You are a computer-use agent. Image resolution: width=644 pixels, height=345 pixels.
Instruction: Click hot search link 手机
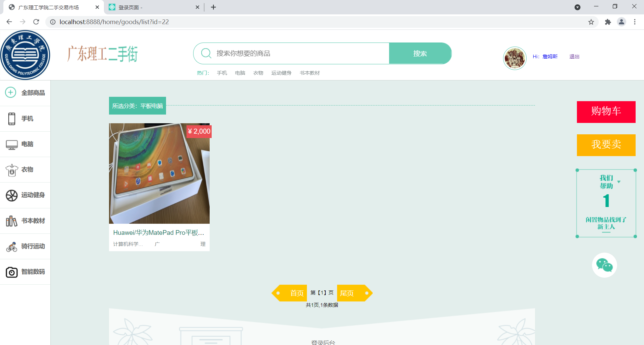(222, 73)
